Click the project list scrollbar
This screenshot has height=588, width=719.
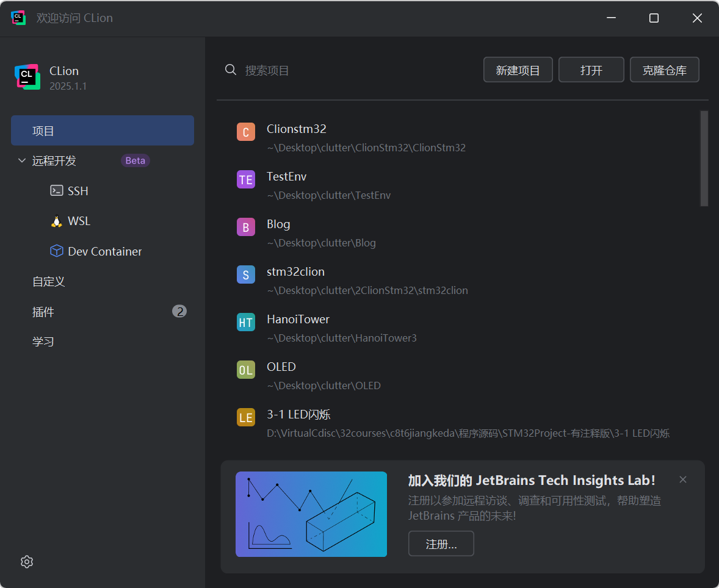pyautogui.click(x=704, y=159)
